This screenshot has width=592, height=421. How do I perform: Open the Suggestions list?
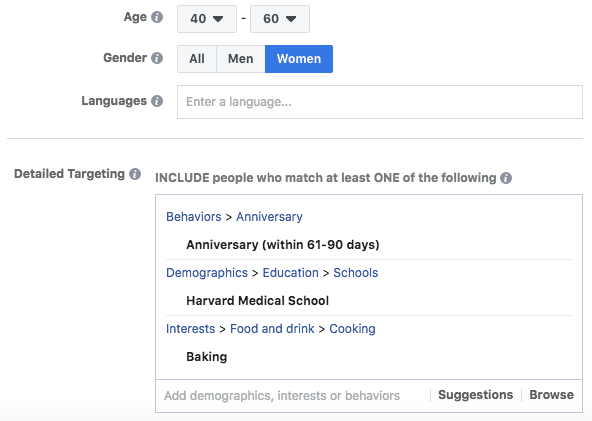(475, 395)
